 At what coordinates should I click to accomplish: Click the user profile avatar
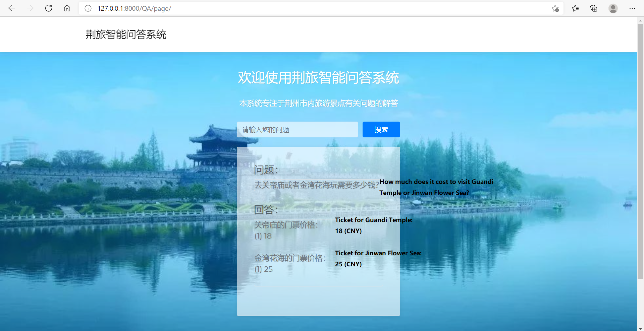pos(613,8)
